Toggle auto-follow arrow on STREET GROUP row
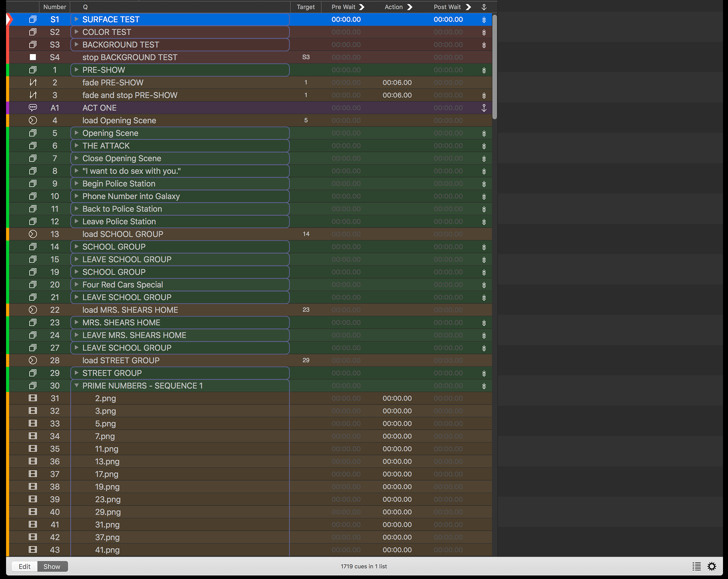This screenshot has width=728, height=579. click(484, 373)
